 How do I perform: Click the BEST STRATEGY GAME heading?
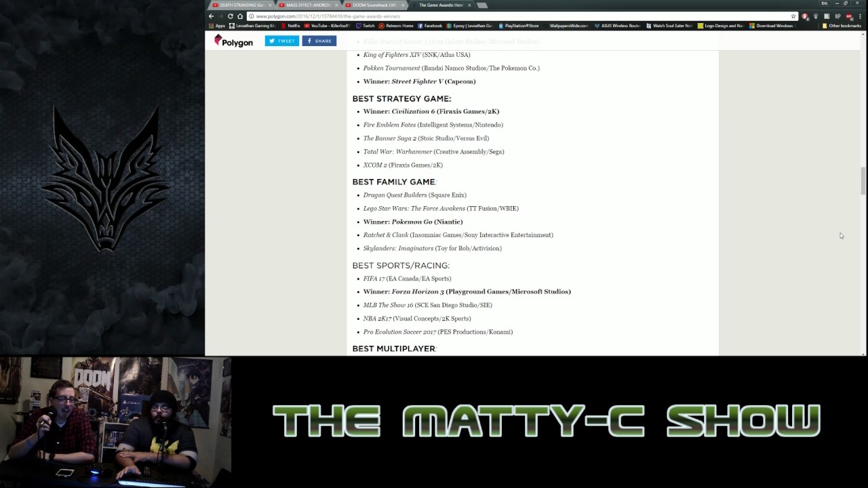coord(401,99)
